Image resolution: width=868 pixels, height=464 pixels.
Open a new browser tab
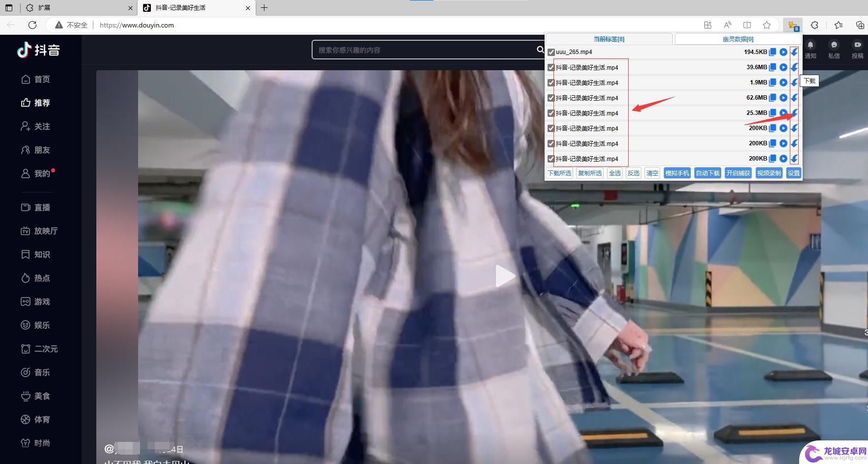point(264,8)
